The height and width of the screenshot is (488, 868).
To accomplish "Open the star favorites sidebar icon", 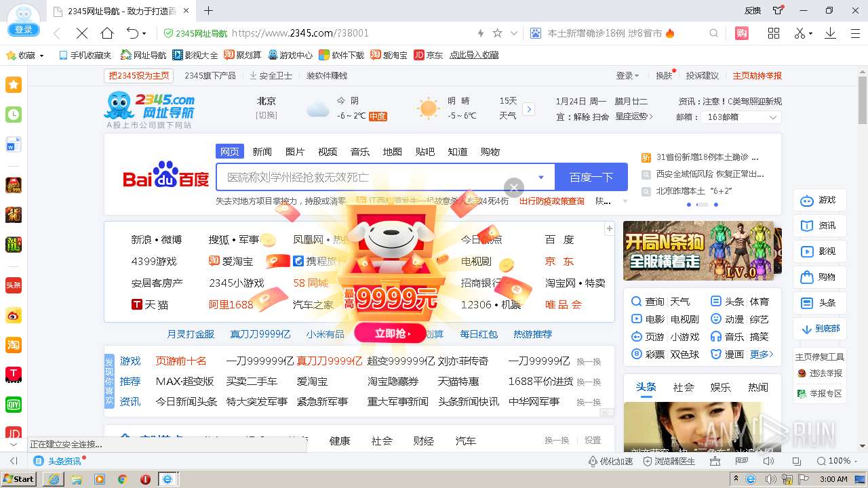I will [x=14, y=85].
